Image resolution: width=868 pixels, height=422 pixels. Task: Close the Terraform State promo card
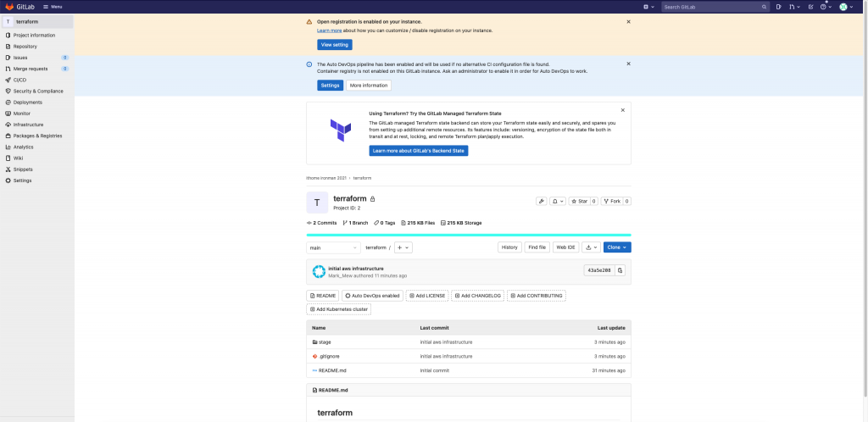[x=623, y=110]
